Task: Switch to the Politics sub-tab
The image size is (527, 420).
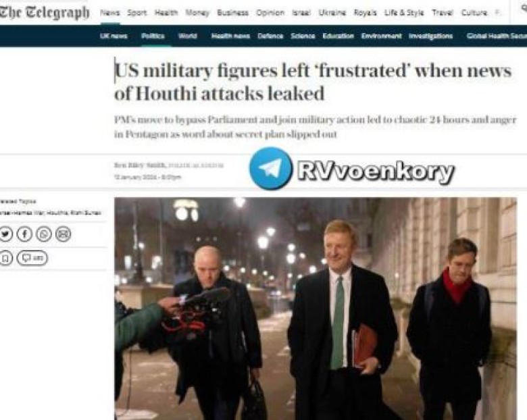Action: tap(153, 36)
